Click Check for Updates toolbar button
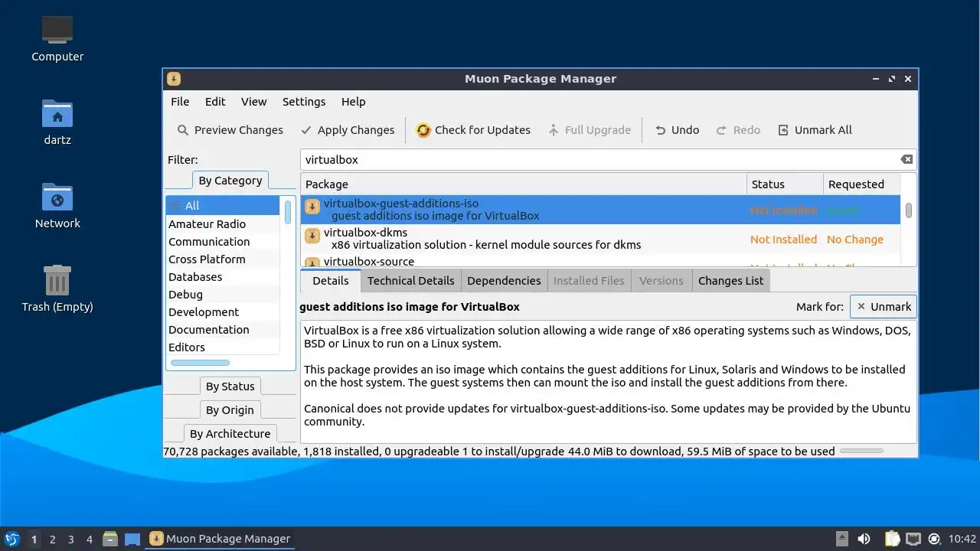The width and height of the screenshot is (980, 551). point(473,130)
